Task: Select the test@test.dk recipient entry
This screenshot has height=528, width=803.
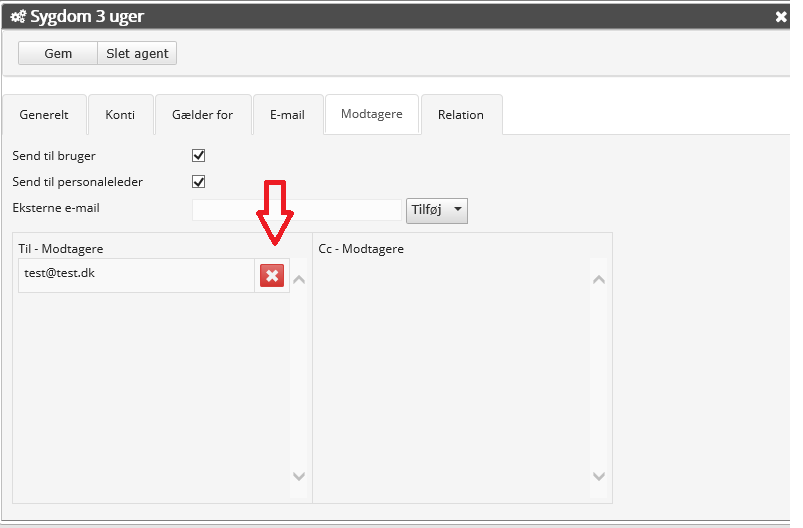Action: click(135, 275)
